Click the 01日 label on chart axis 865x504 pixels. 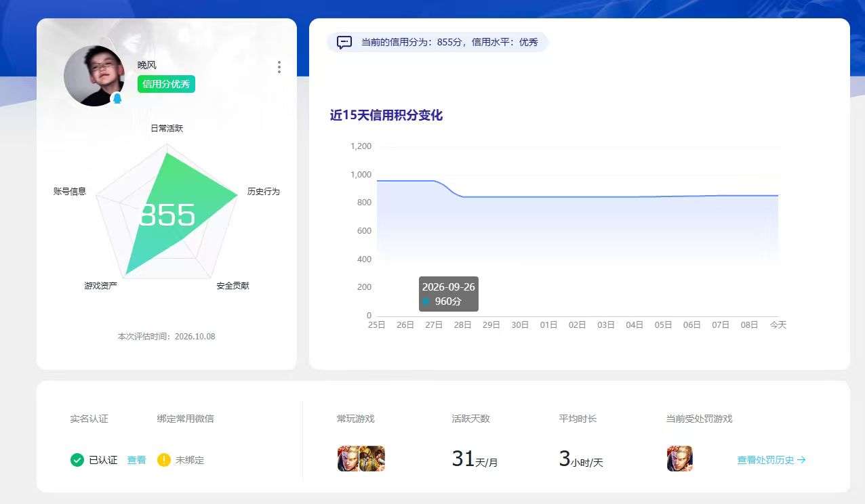pos(548,325)
